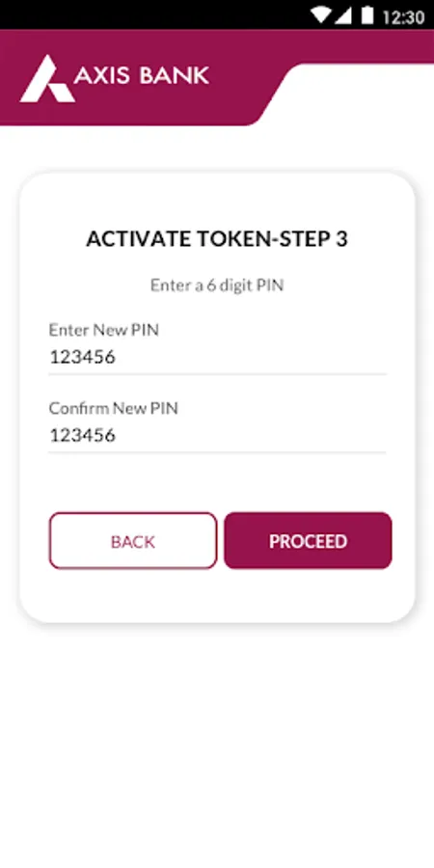Tap the underline beneath Confirm New PIN value

(217, 452)
